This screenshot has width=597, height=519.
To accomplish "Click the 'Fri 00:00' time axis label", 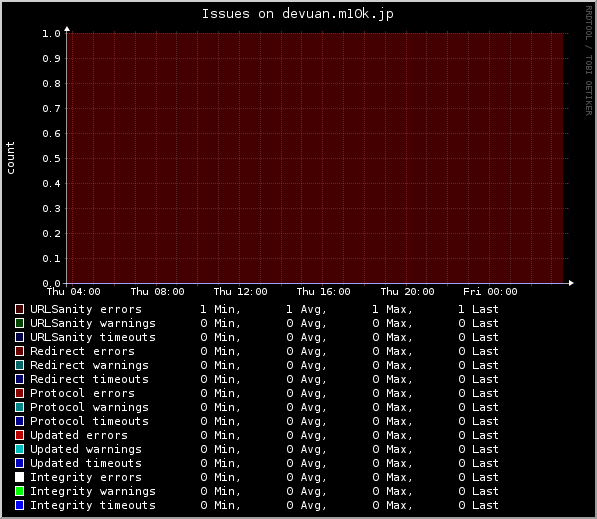I will [490, 292].
